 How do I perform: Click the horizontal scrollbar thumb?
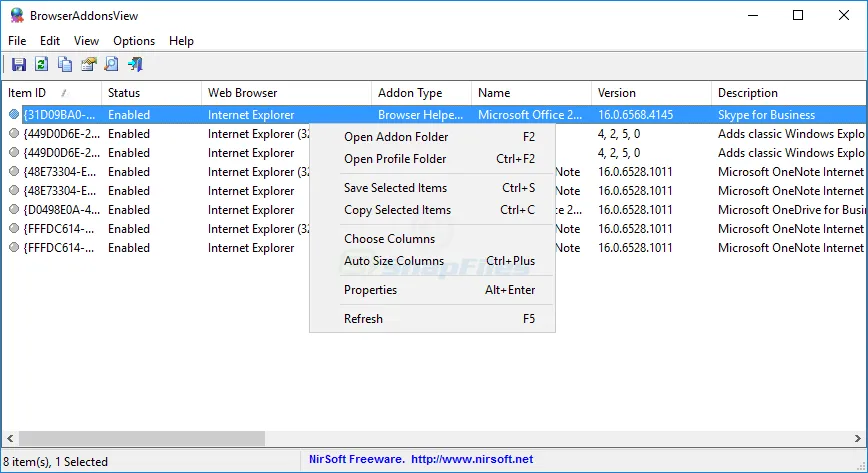[142, 439]
